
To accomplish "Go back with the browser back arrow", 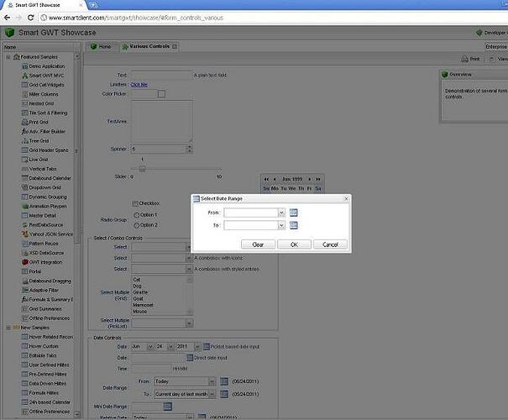I will pyautogui.click(x=7, y=18).
